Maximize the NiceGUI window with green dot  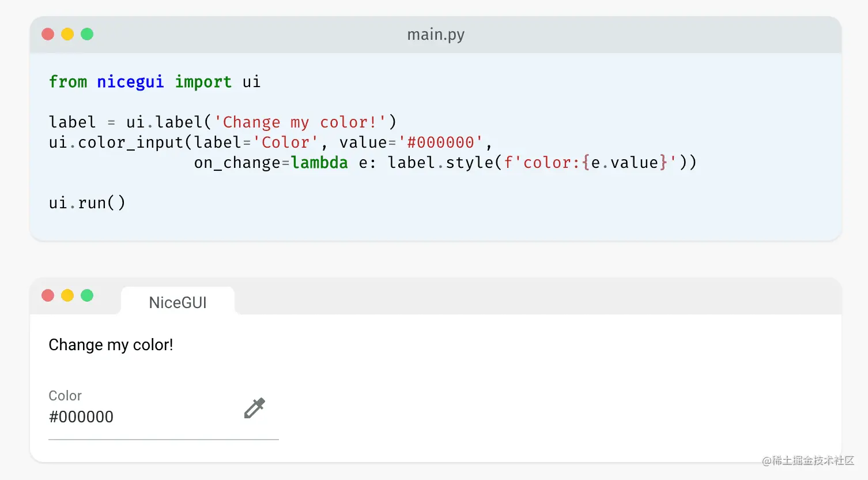coord(87,295)
